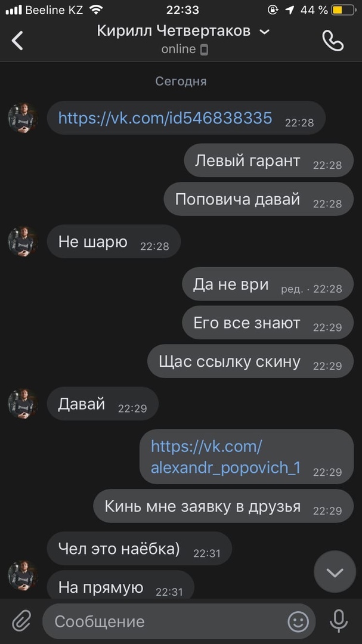The height and width of the screenshot is (644, 362).
Task: Tap the 'Да не ври' edited message
Action: pos(268,284)
